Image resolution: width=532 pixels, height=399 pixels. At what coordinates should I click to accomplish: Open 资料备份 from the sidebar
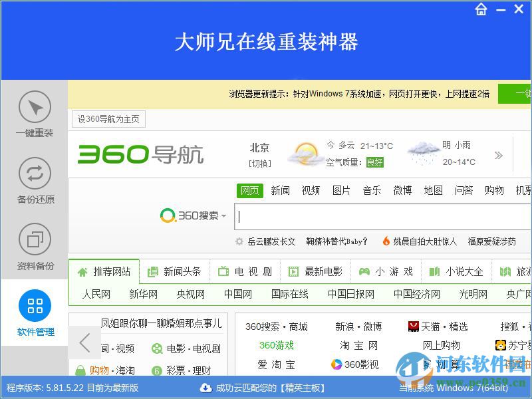[x=34, y=245]
